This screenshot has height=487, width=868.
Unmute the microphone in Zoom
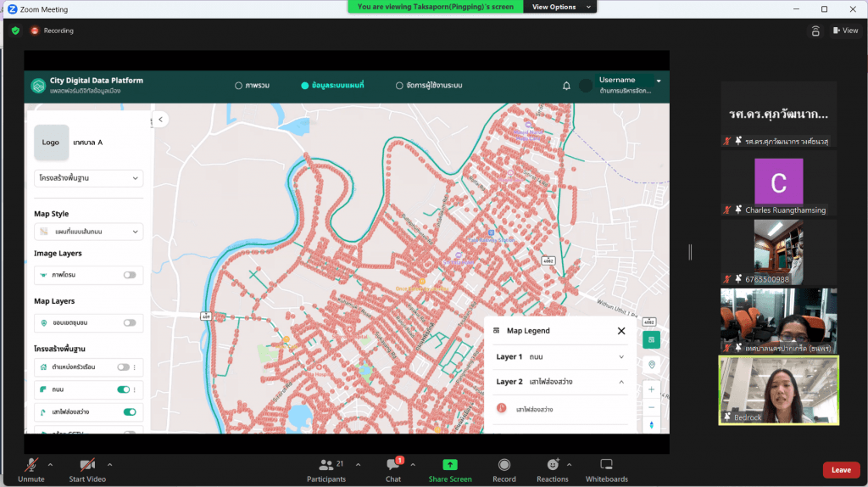[31, 470]
